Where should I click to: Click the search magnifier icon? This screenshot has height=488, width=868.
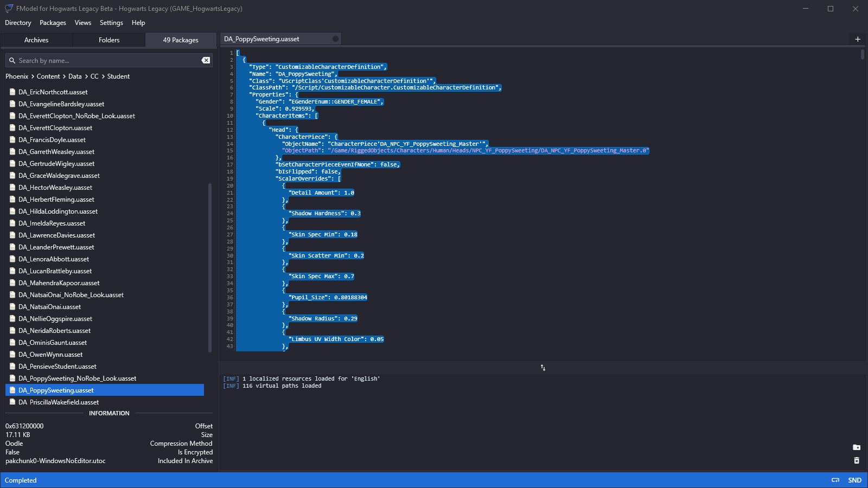[x=11, y=60]
